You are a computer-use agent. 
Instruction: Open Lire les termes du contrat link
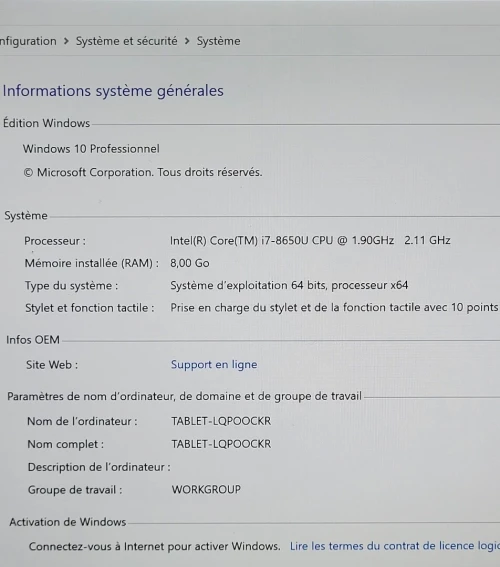[x=395, y=546]
